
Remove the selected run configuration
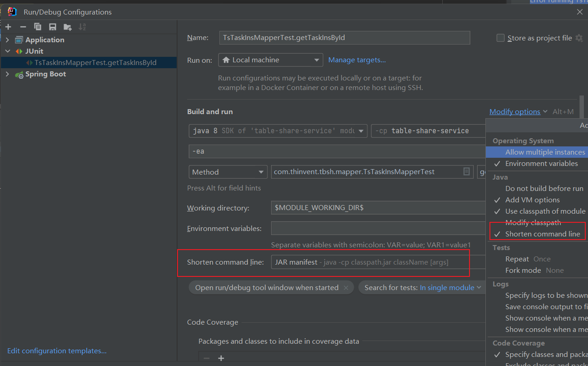point(22,27)
